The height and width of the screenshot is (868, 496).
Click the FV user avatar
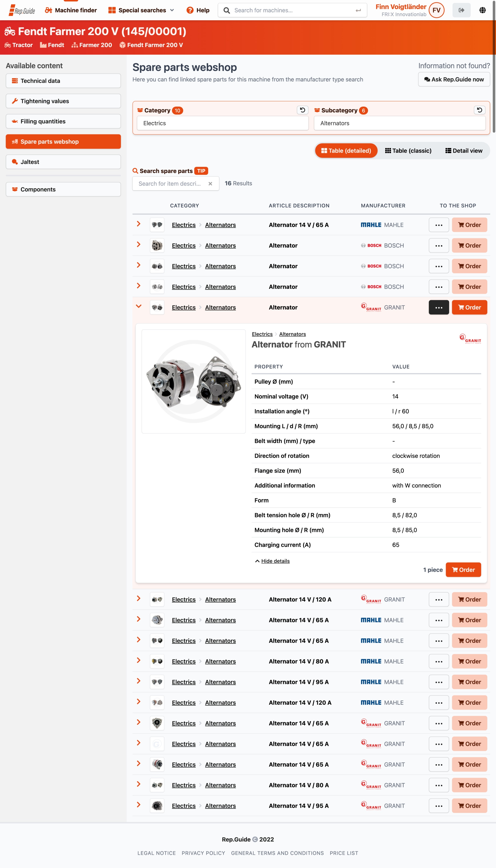436,10
